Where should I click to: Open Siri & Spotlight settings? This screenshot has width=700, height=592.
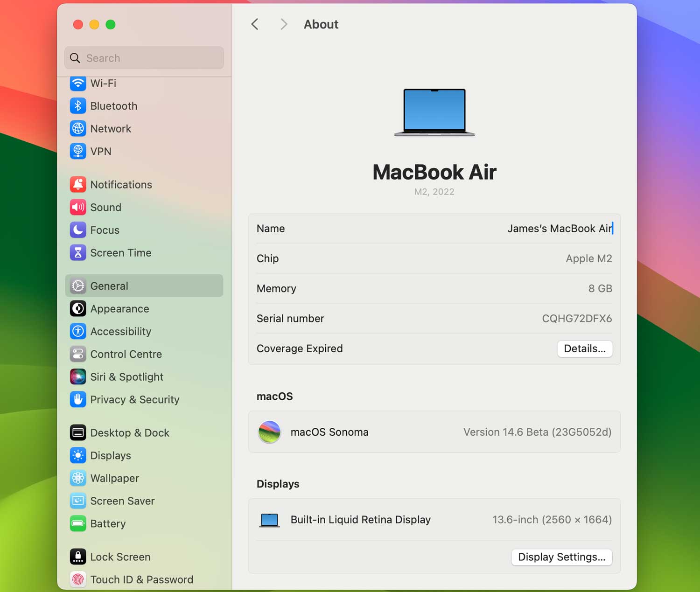126,377
